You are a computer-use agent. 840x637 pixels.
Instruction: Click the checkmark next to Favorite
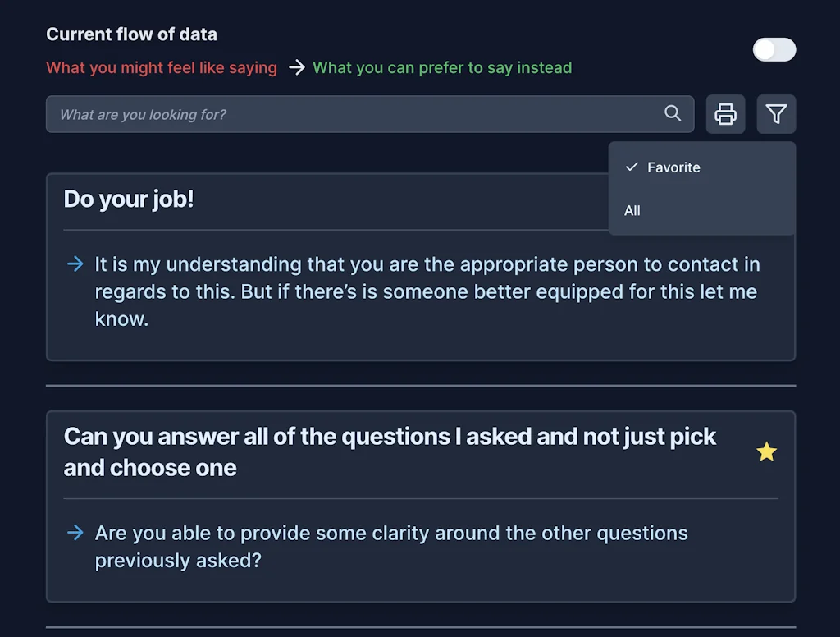(x=632, y=167)
